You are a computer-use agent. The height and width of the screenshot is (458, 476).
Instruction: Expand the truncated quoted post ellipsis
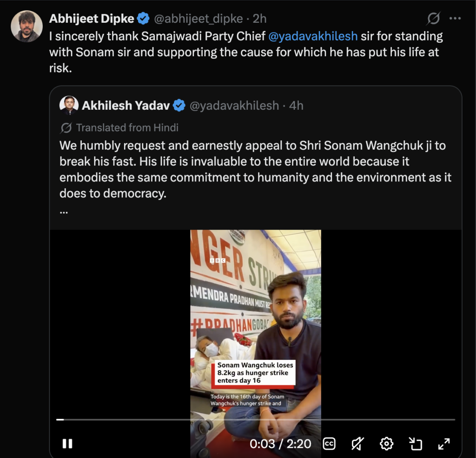point(64,212)
